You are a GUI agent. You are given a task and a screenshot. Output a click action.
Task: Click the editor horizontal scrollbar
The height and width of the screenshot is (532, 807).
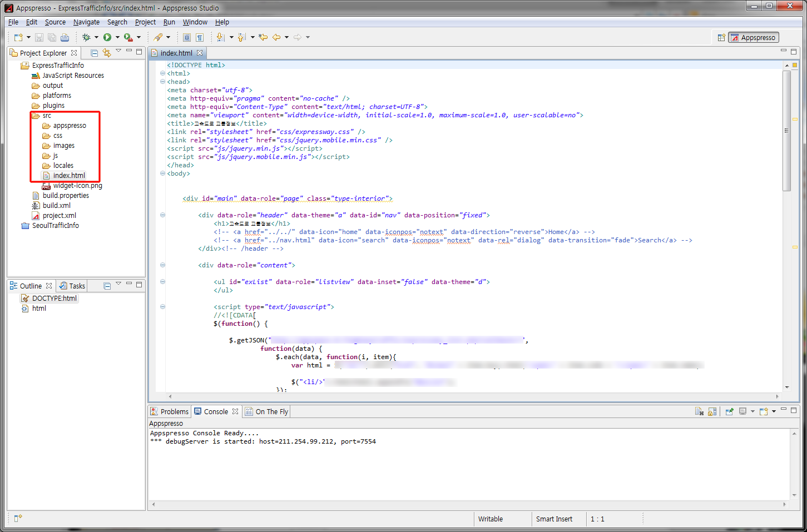473,396
